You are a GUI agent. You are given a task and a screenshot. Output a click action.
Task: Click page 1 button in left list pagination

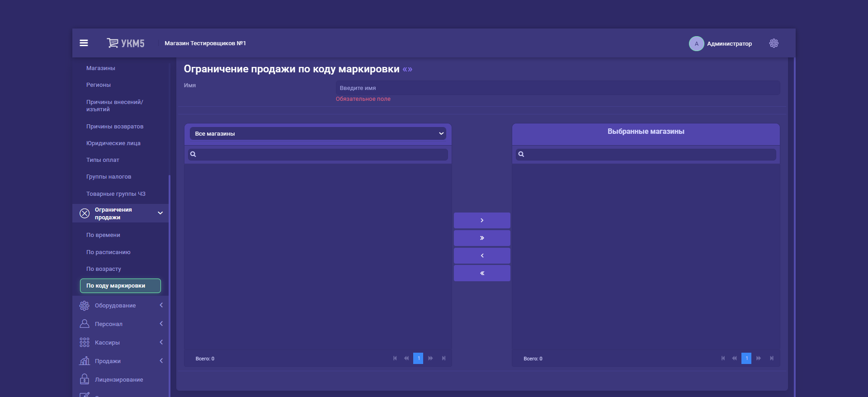418,358
